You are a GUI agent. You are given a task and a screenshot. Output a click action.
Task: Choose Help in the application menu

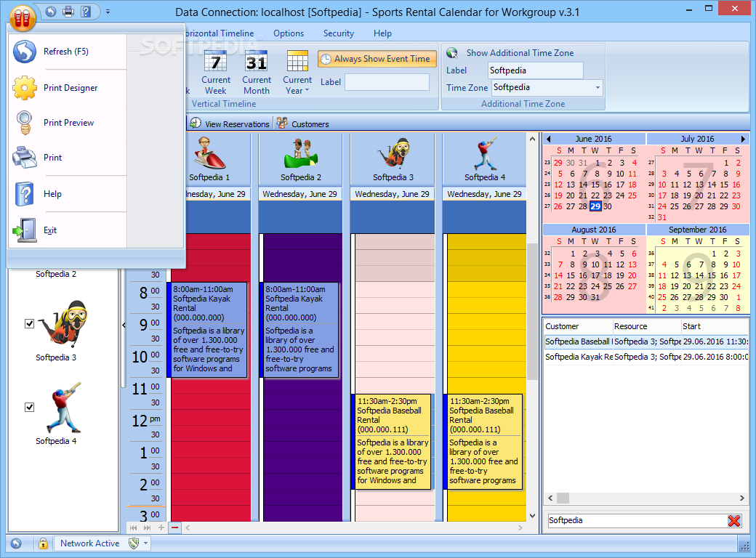[68, 194]
